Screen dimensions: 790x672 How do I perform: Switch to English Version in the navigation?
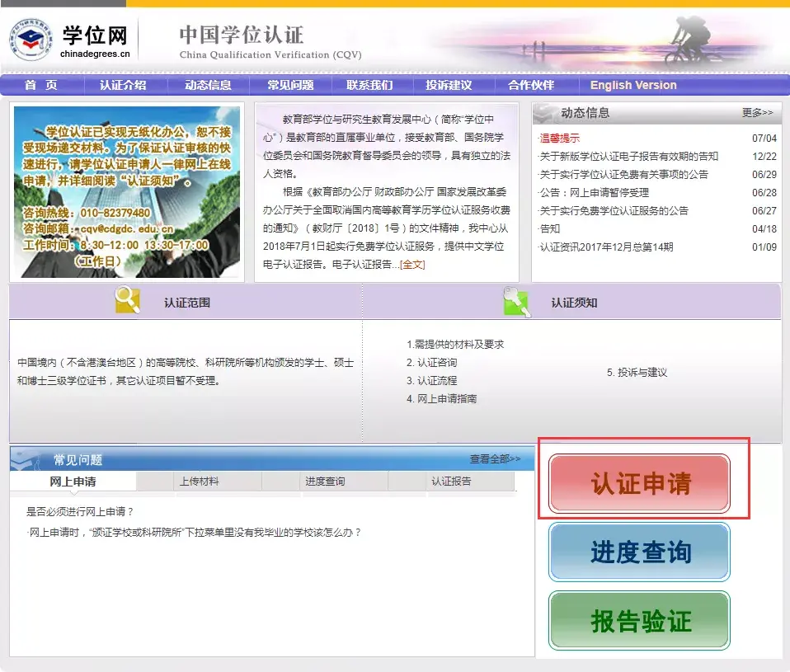(632, 85)
